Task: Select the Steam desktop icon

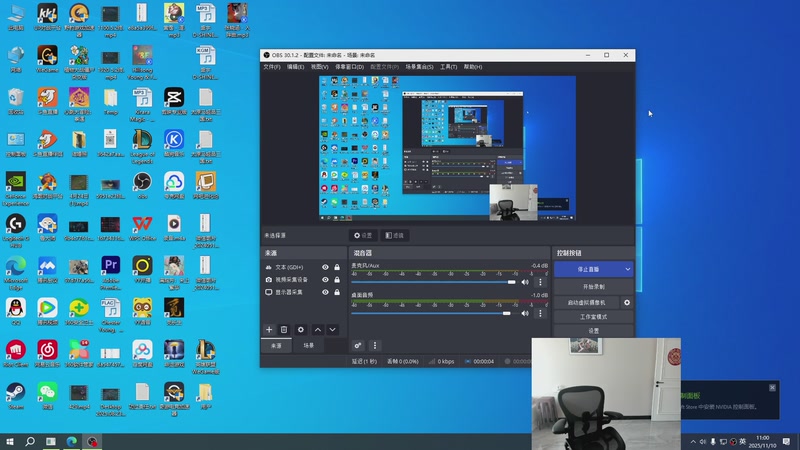Action: tap(16, 396)
